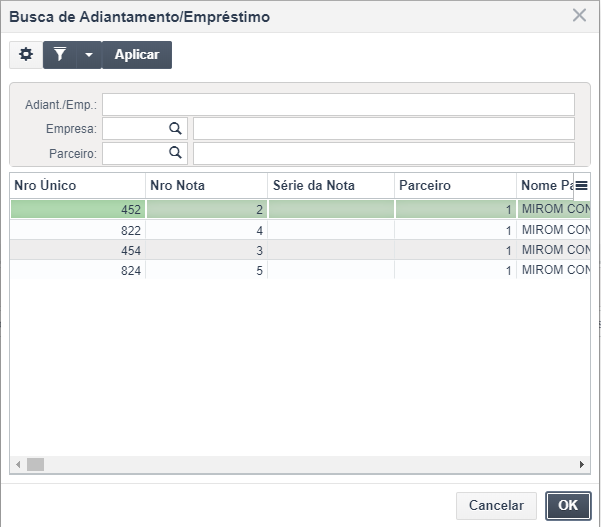Click MIROM CON cell in row 824

tap(554, 270)
